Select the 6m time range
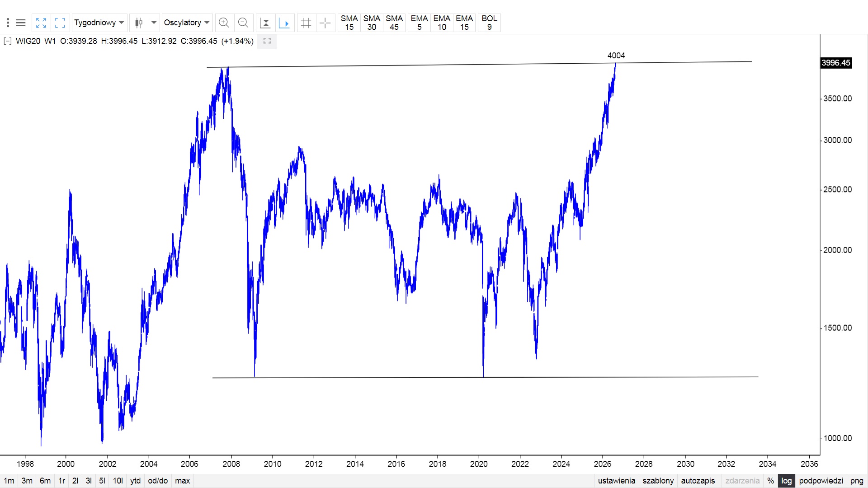 [x=45, y=481]
